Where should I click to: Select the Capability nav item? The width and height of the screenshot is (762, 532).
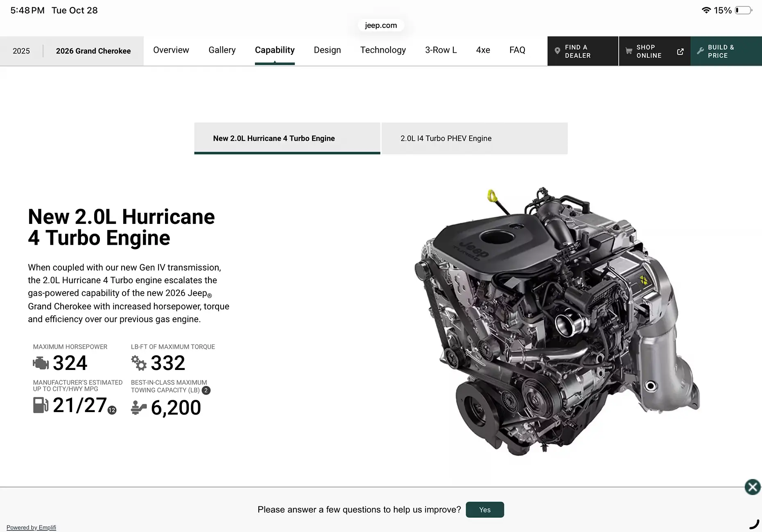pos(275,50)
